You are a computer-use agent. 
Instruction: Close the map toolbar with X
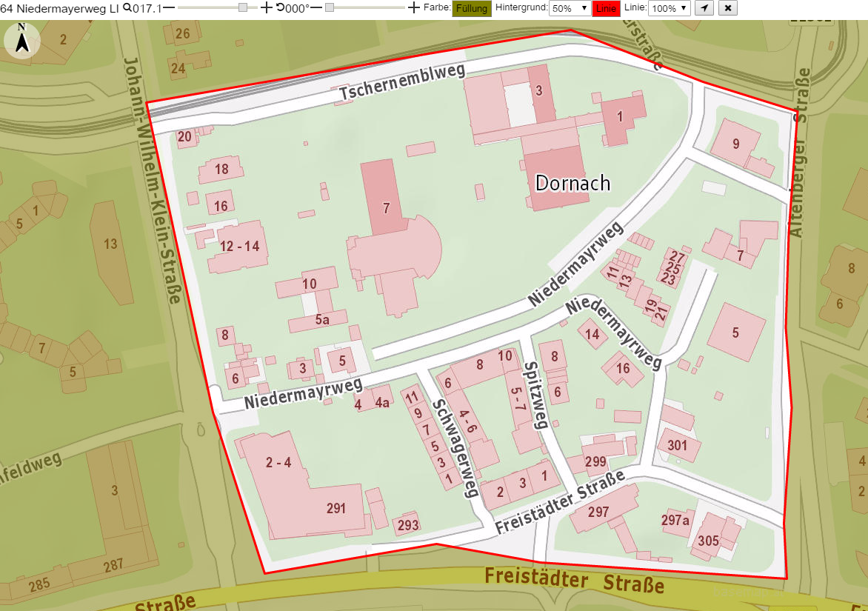[728, 8]
